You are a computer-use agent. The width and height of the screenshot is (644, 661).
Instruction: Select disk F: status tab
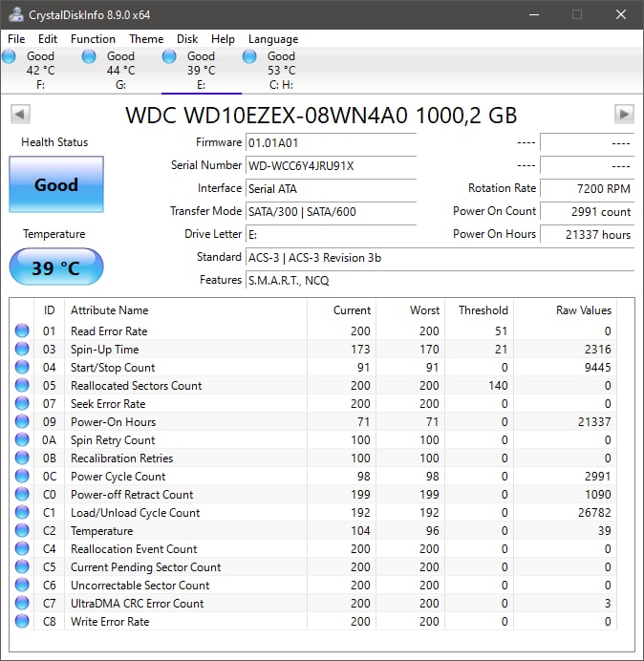pos(40,70)
